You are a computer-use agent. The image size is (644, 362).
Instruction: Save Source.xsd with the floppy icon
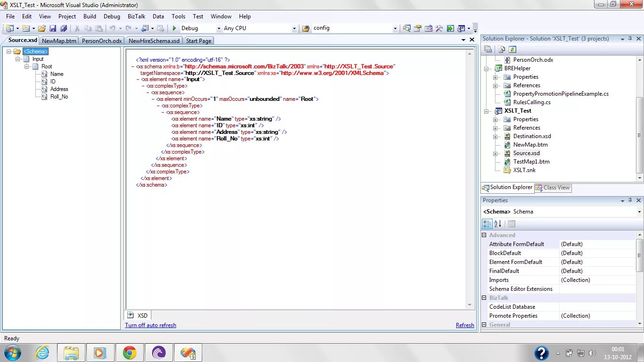(53, 28)
